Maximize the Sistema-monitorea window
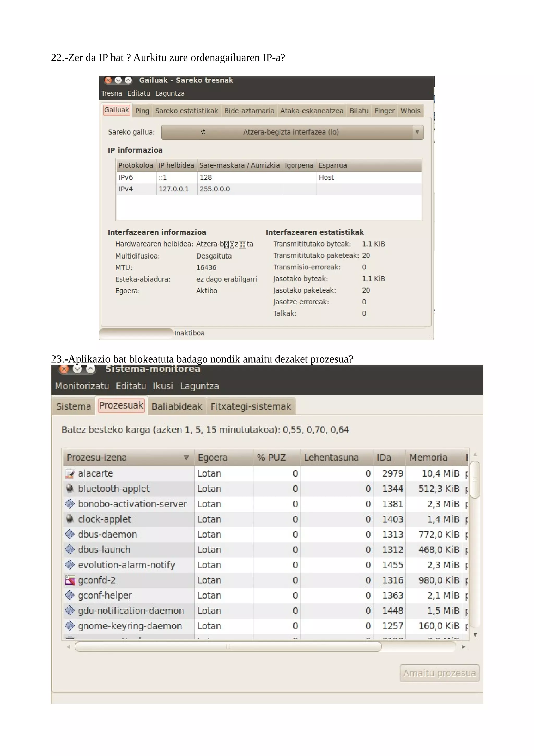 coord(91,369)
